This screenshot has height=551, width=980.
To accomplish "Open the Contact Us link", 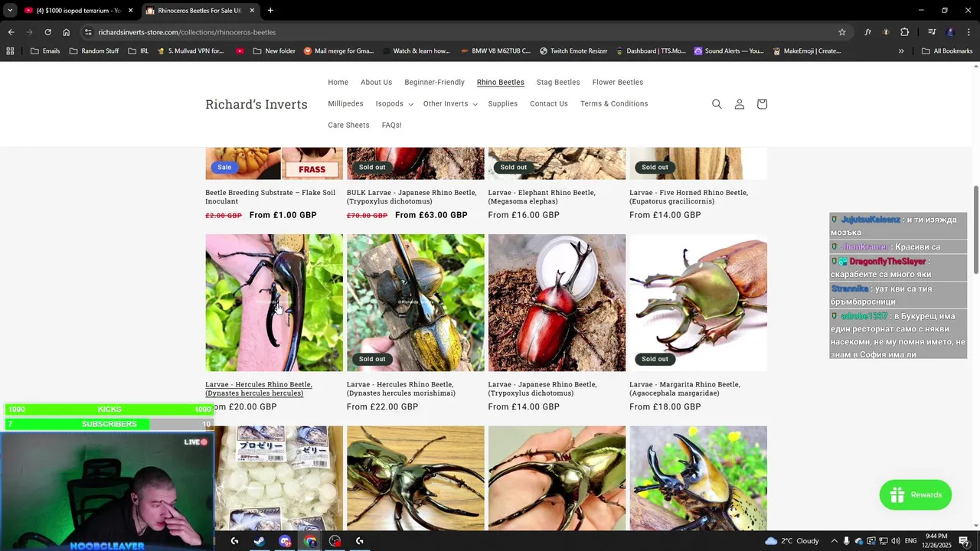I will coord(549,104).
